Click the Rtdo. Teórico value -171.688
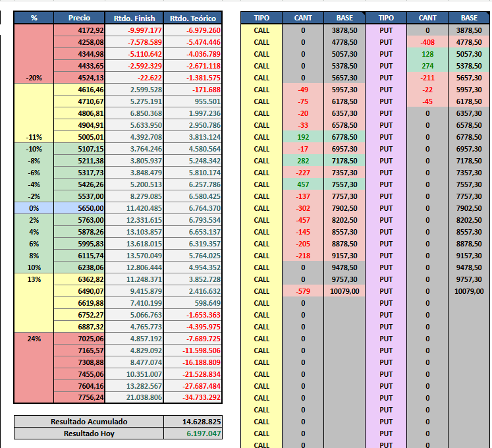The image size is (492, 448). tap(193, 90)
